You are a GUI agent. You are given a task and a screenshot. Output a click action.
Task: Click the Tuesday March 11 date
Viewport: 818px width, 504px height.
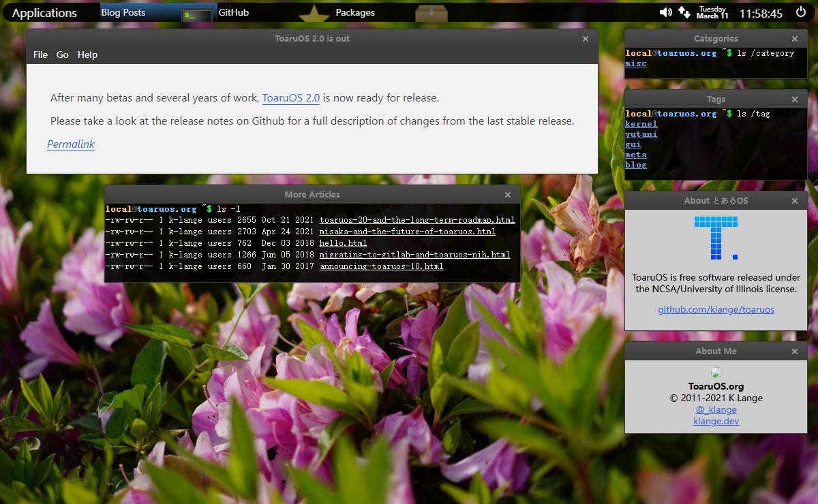712,12
